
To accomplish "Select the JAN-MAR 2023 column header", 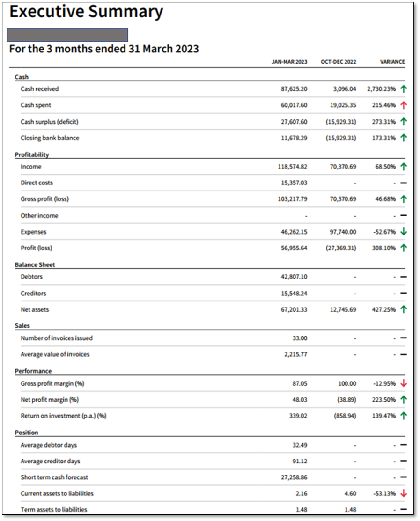I will (x=289, y=62).
